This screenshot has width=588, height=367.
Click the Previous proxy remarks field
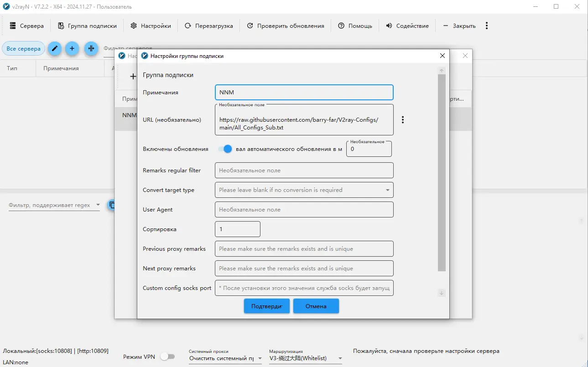[x=304, y=249]
